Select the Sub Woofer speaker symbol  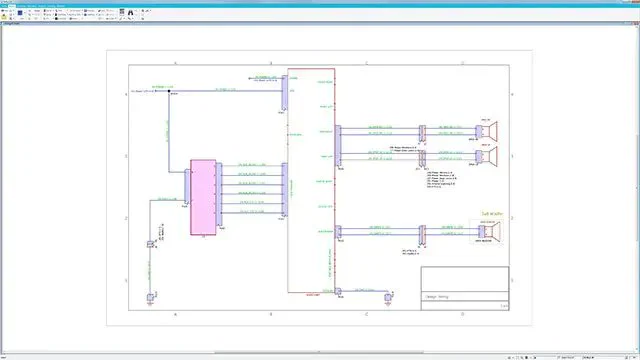(492, 231)
